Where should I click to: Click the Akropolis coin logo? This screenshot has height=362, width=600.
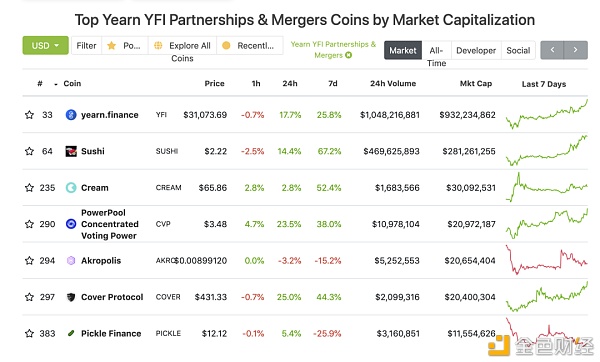click(71, 261)
